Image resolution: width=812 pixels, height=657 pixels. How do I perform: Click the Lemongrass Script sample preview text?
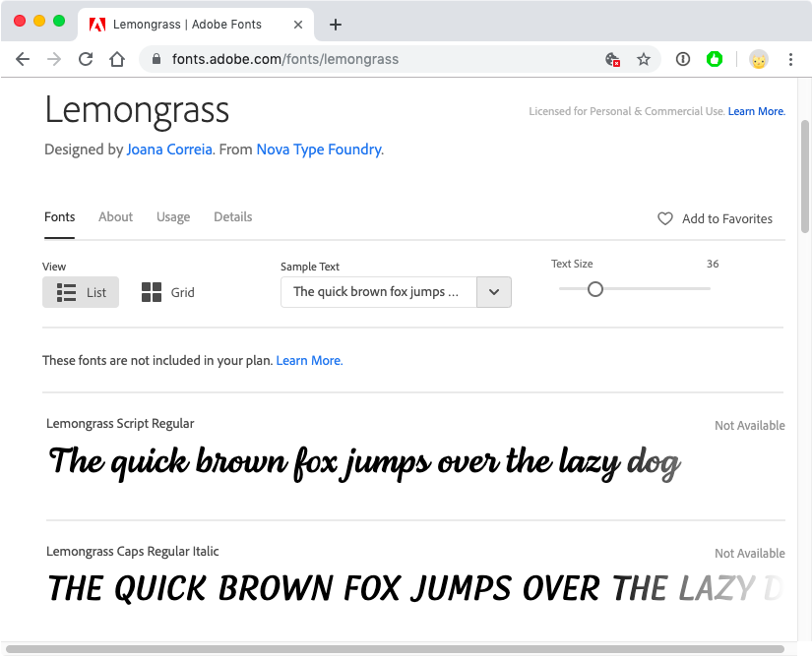(364, 463)
